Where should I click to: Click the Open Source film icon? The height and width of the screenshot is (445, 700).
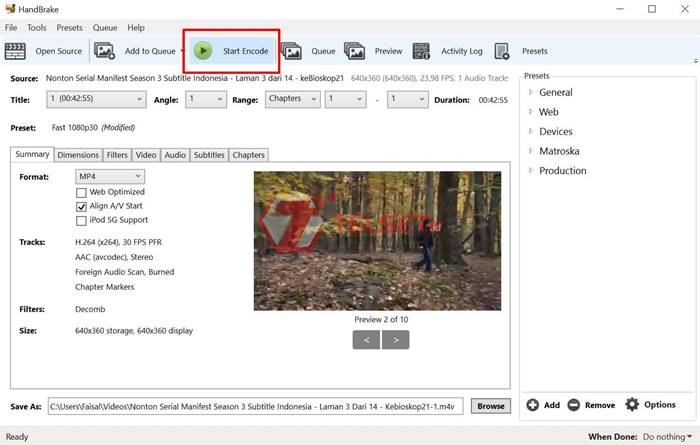tap(16, 51)
